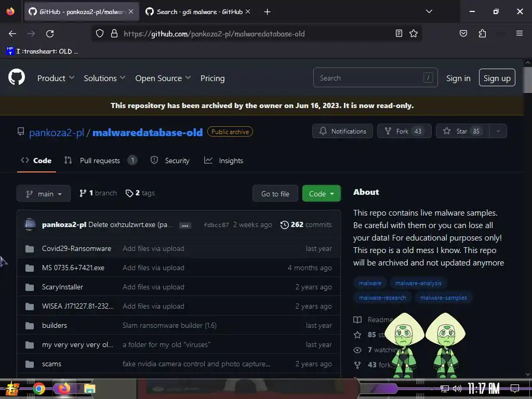The height and width of the screenshot is (399, 532).
Task: Expand commit message ellipsis button
Action: point(185,225)
